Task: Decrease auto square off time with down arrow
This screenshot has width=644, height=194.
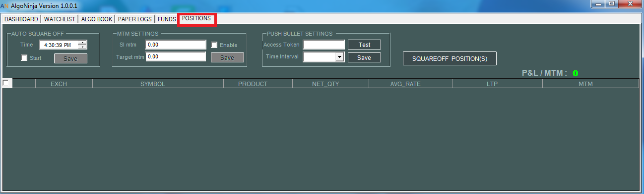Action: 82,47
